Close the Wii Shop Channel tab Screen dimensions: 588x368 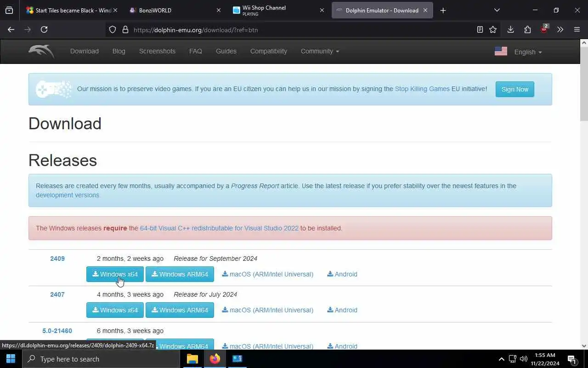pos(322,10)
